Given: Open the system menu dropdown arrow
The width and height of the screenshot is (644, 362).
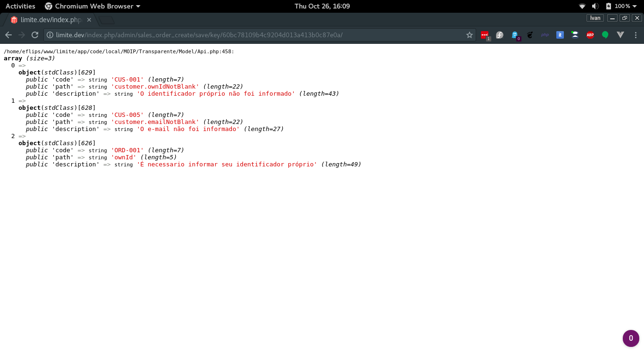Looking at the screenshot, I should (636, 6).
